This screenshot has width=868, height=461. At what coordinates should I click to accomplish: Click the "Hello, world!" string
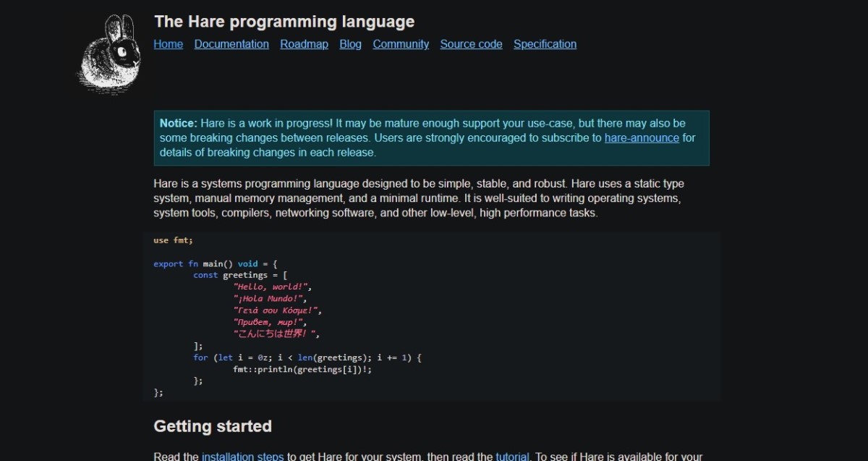click(272, 287)
